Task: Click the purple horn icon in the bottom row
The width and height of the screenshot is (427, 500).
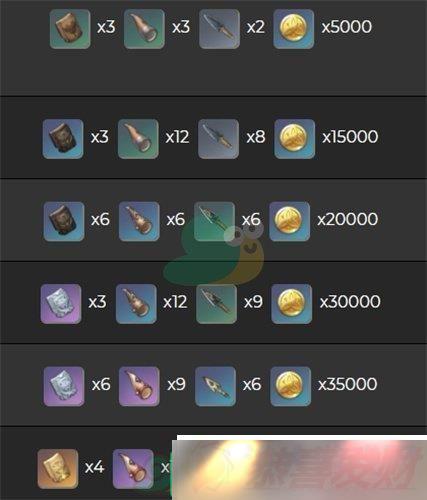Action: (133, 469)
